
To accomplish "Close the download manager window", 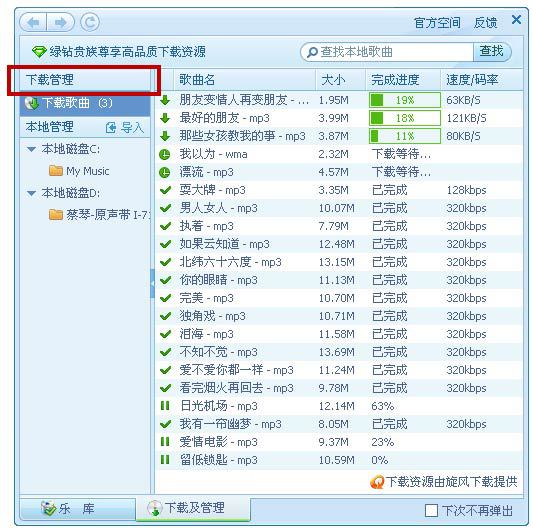I will [516, 20].
